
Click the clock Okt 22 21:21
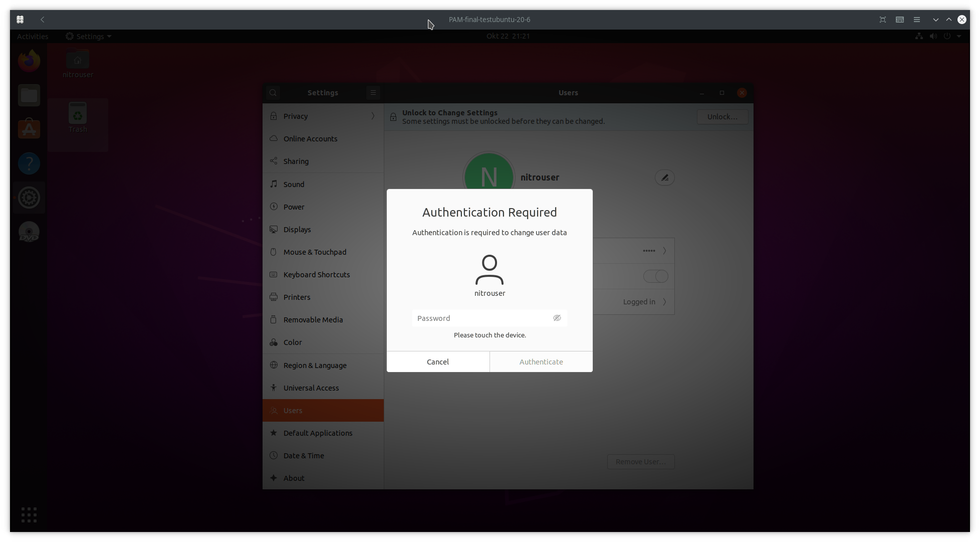508,36
